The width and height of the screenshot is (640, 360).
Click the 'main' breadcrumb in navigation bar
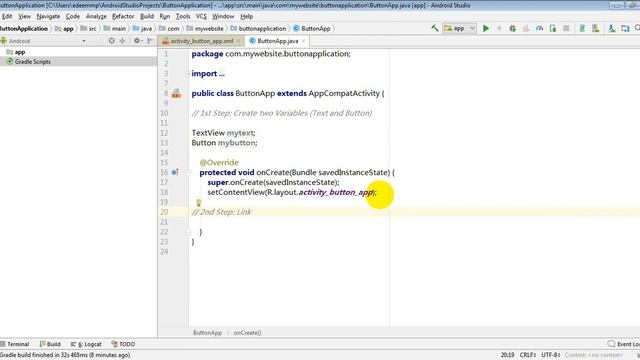[115, 29]
